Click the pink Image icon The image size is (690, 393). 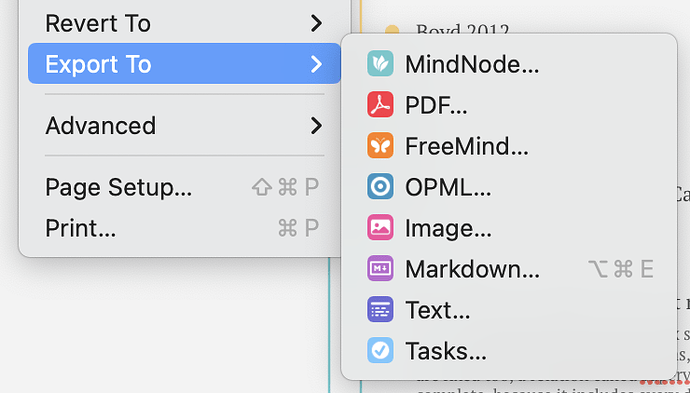point(380,227)
